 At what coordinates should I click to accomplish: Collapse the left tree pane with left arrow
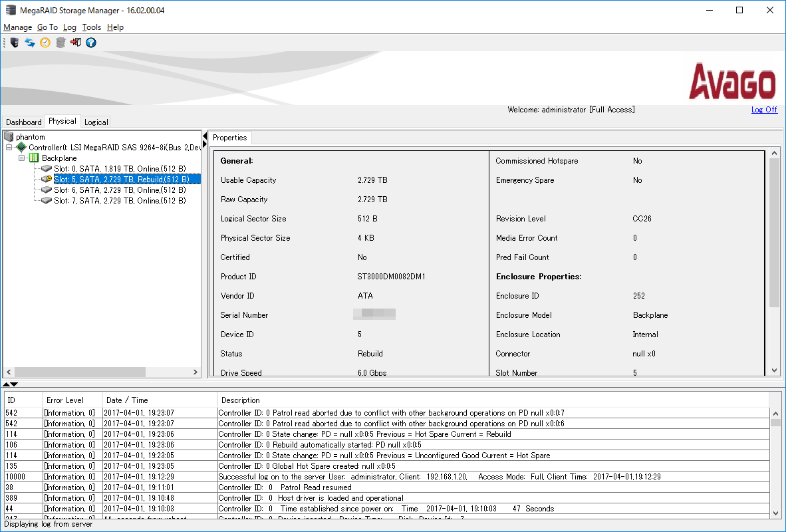point(205,136)
